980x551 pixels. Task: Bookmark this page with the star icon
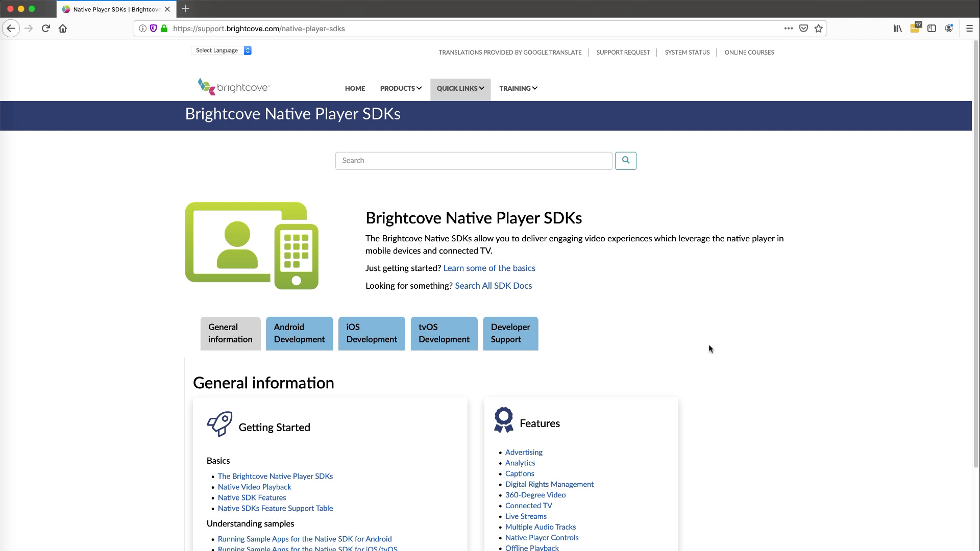click(819, 29)
